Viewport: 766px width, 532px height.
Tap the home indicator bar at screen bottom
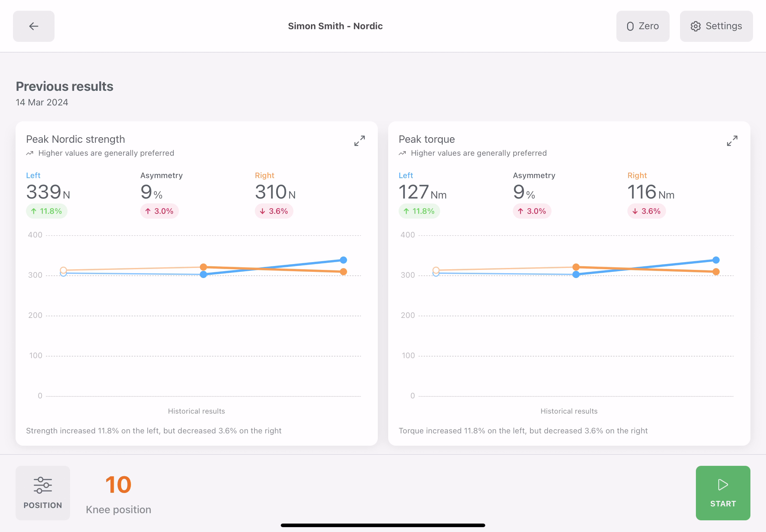pyautogui.click(x=383, y=525)
